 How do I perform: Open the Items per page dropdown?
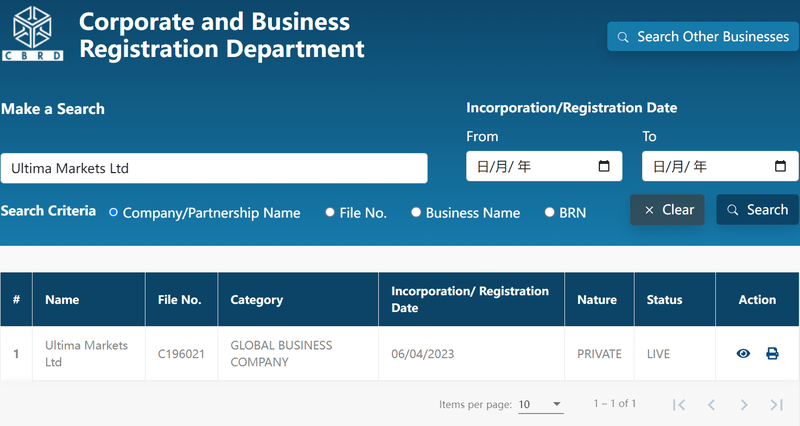pos(540,405)
